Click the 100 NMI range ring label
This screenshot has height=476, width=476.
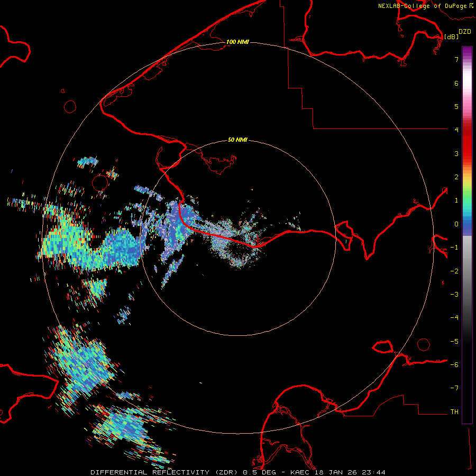237,42
